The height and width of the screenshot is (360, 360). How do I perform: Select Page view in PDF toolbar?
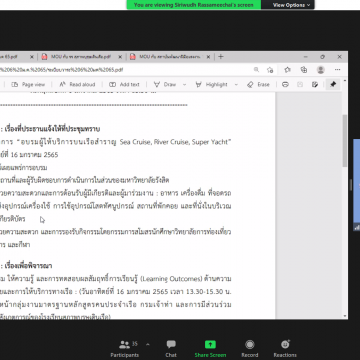coord(28,85)
